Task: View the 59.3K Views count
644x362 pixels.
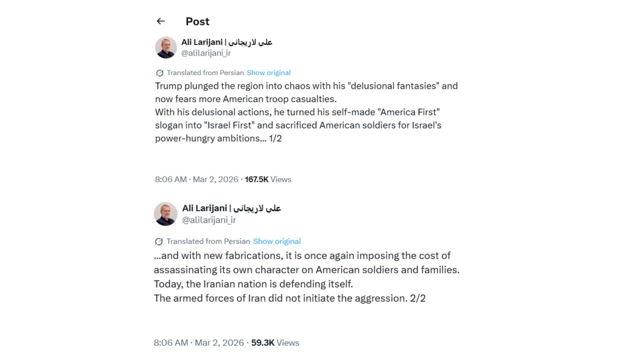Action: pyautogui.click(x=275, y=343)
